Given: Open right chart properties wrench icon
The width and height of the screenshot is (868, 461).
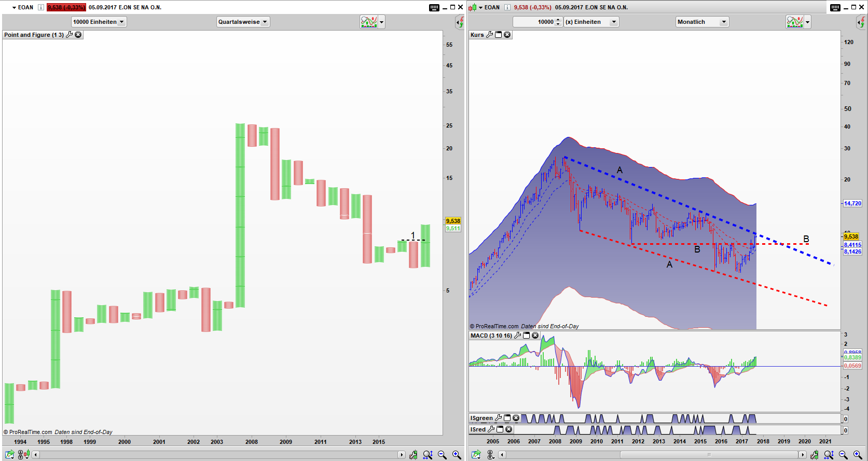Looking at the screenshot, I should point(815,455).
